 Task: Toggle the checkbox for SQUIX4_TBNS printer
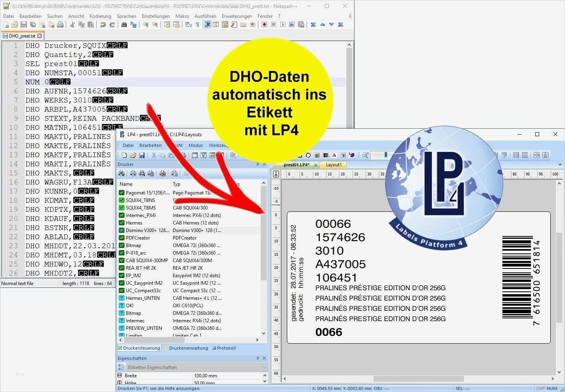pos(122,200)
